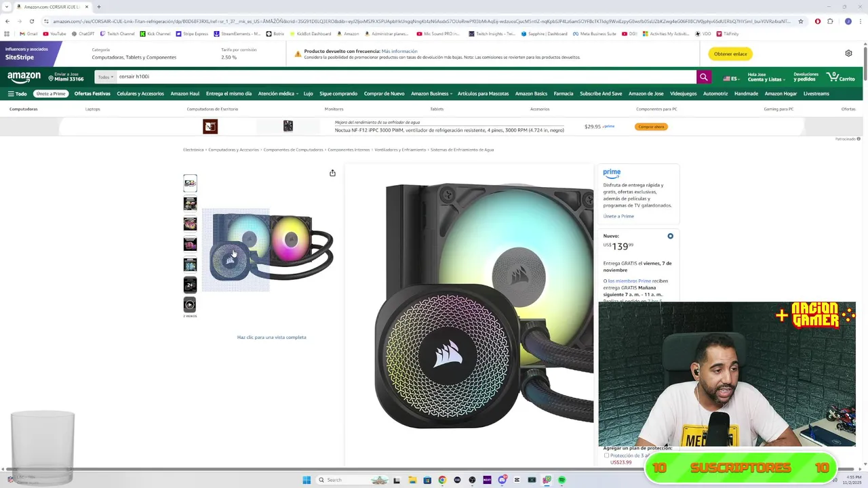Play the product video thumbnail
868x488 pixels.
click(190, 305)
